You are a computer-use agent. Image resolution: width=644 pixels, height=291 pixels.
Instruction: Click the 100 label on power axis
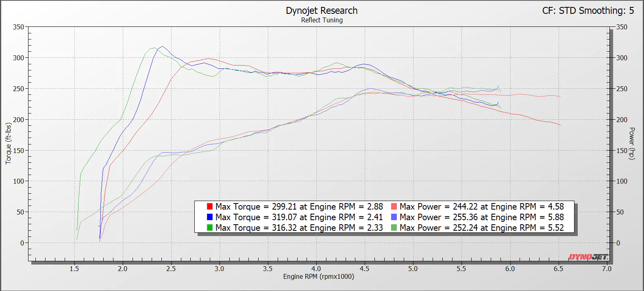[x=622, y=181]
